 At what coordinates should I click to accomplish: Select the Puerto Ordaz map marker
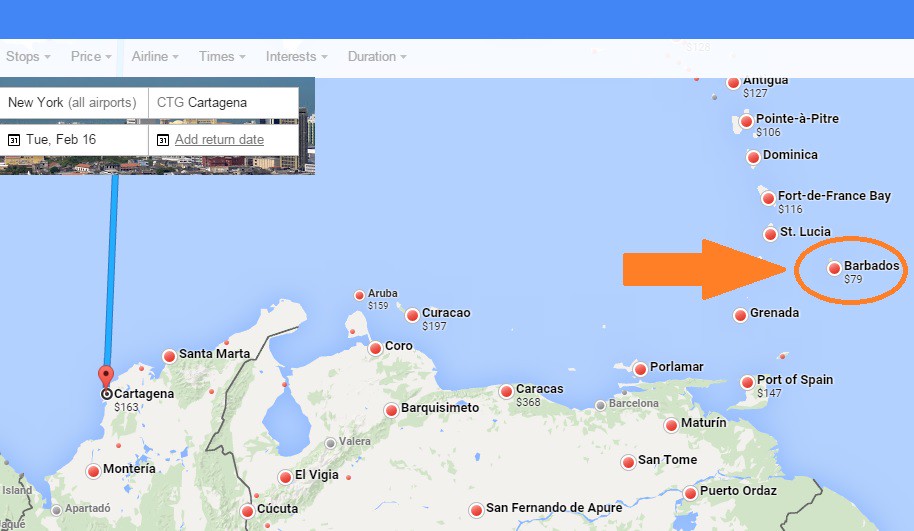tap(690, 493)
